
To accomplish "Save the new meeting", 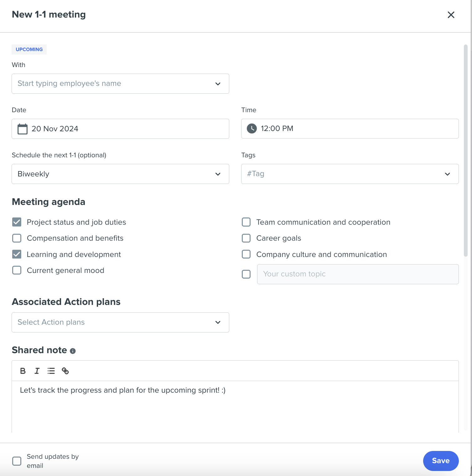I will [441, 461].
